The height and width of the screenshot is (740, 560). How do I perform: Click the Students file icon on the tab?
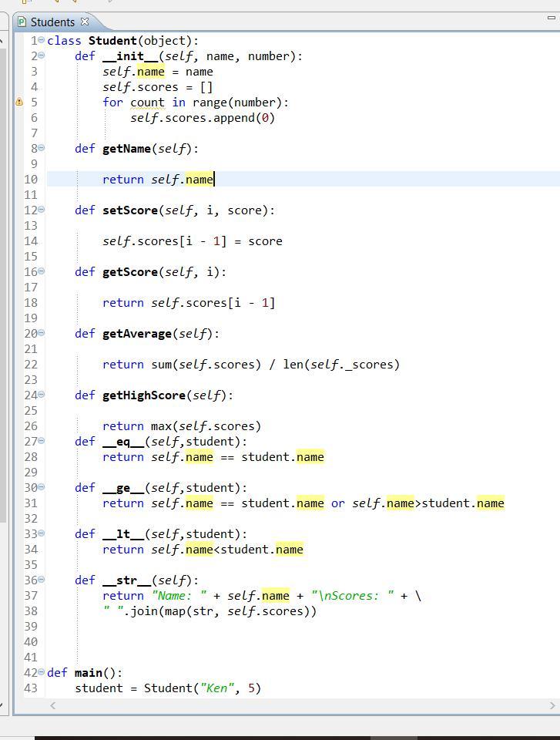point(22,22)
